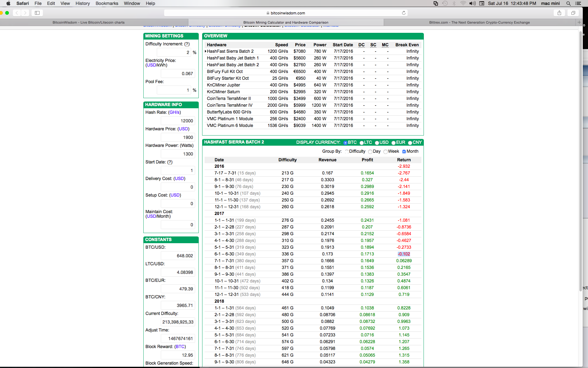The width and height of the screenshot is (588, 368).
Task: Click the Difficulty Increment input field
Action: 174,52
